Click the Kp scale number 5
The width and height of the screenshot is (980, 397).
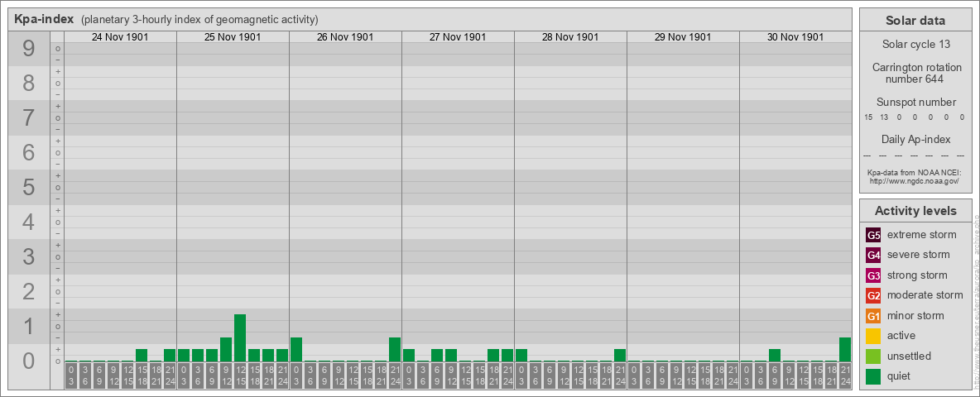point(29,187)
